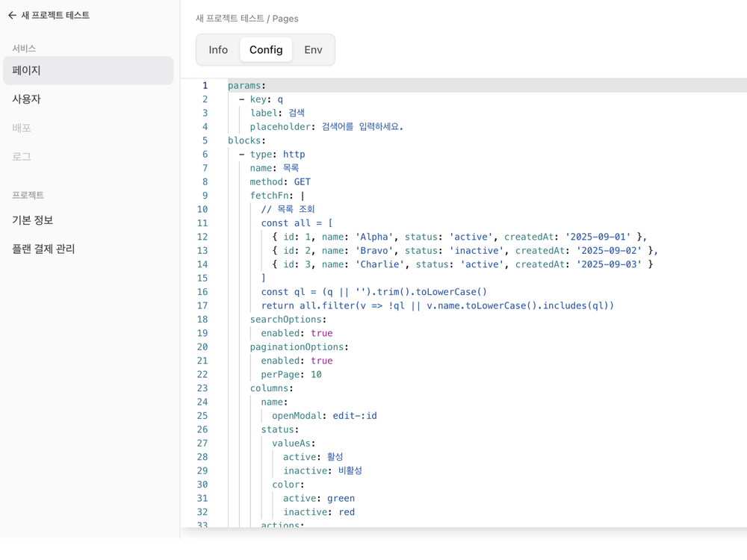Go to 기본 정보 project settings
This screenshot has width=747, height=560.
click(33, 220)
